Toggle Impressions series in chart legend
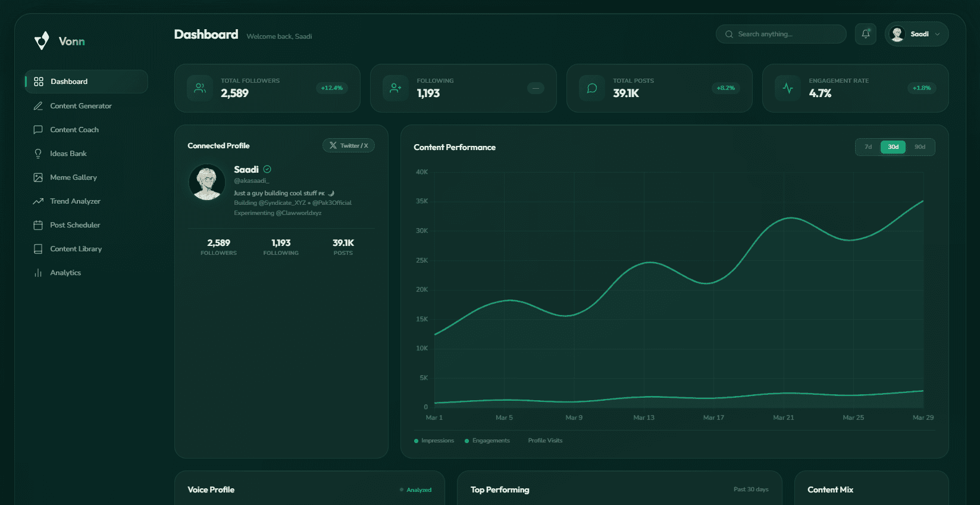The image size is (980, 505). [434, 441]
